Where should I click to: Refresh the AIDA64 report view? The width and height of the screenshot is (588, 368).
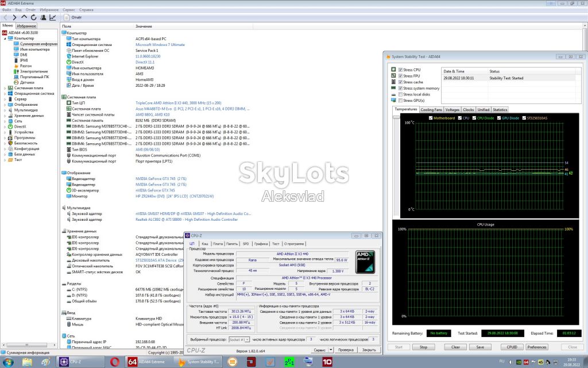pos(34,17)
